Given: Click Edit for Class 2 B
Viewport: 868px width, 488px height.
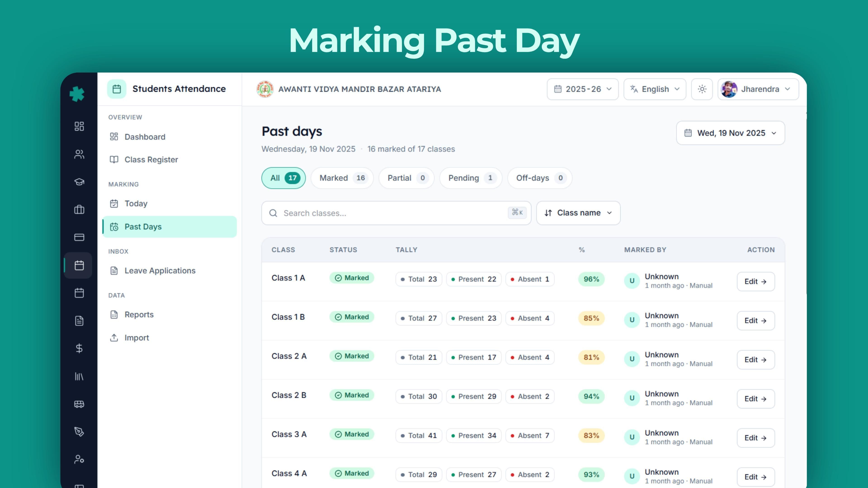Looking at the screenshot, I should pyautogui.click(x=755, y=399).
